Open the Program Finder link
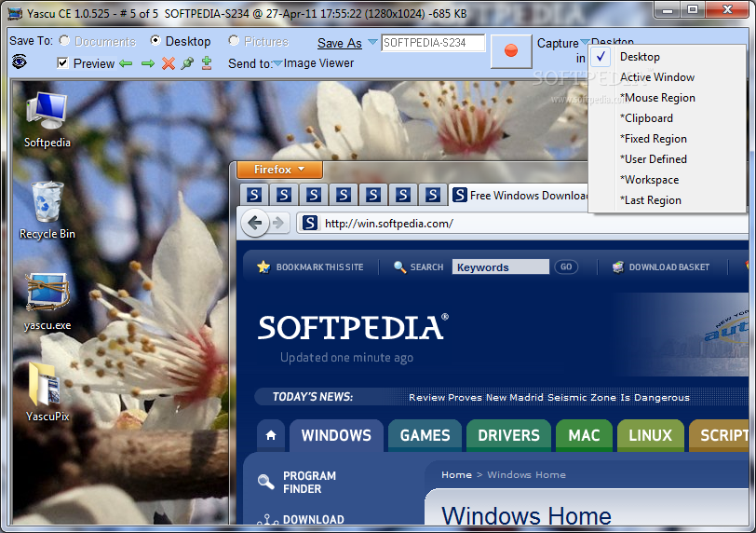Screen dimensions: 756x533 point(309,483)
